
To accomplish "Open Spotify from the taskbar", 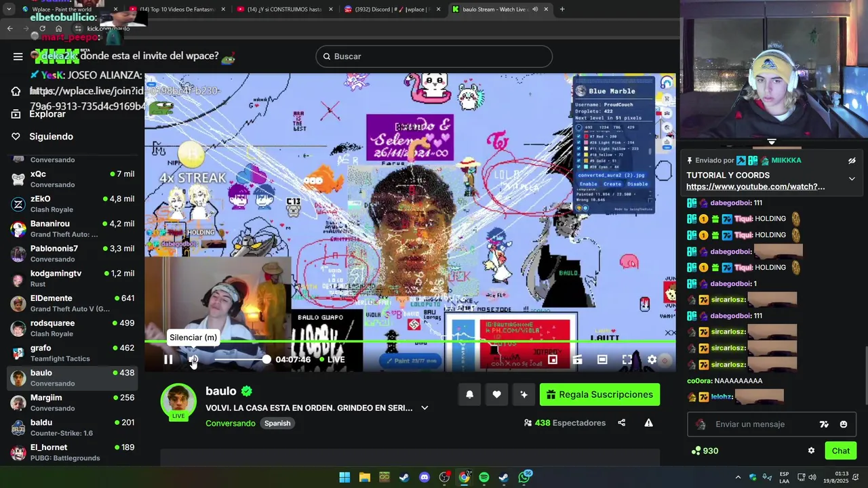I will [484, 477].
